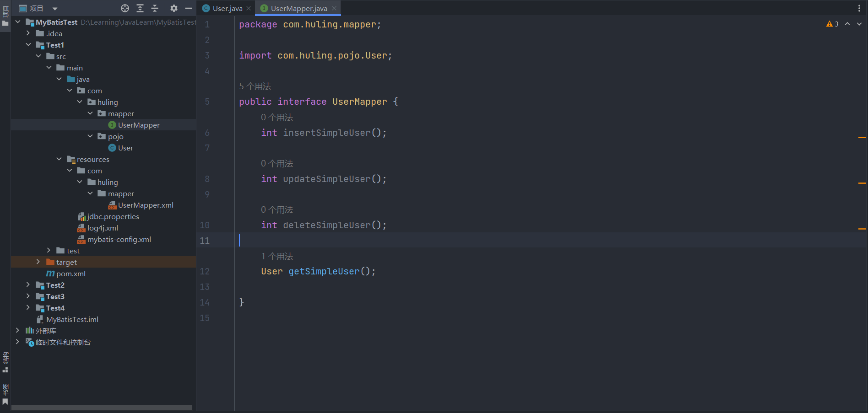This screenshot has width=868, height=413.
Task: Open the editor tabs more-options menu
Action: [859, 8]
